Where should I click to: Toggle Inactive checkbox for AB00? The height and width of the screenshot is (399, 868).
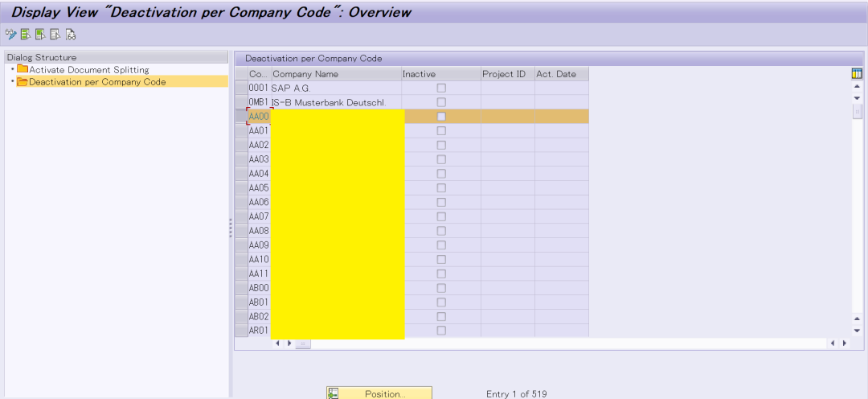(441, 288)
